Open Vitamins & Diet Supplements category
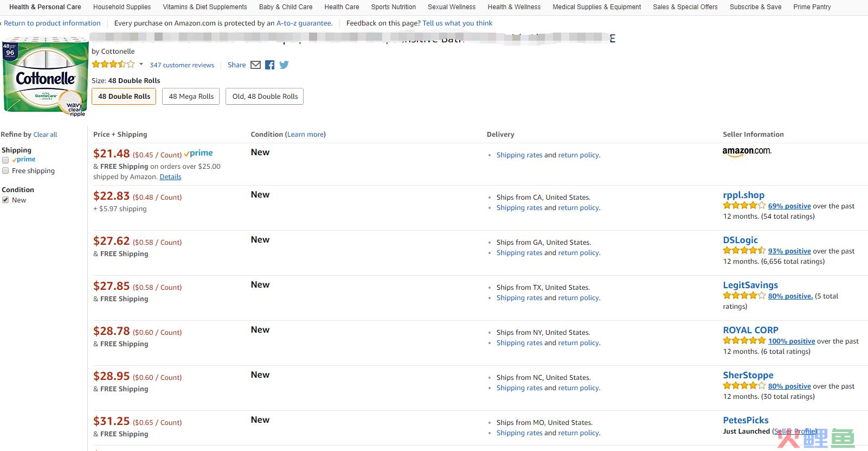Image resolution: width=868 pixels, height=451 pixels. click(x=205, y=7)
